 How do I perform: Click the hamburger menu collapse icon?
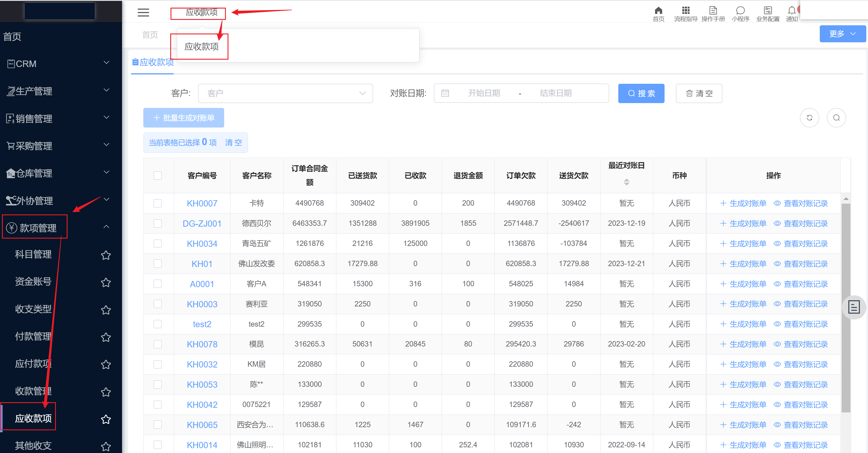tap(143, 12)
